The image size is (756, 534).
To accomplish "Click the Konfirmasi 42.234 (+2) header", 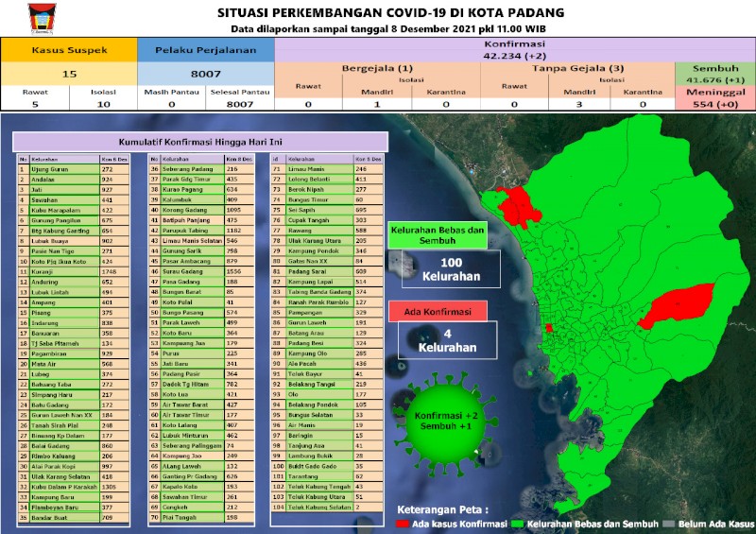I will (x=515, y=50).
